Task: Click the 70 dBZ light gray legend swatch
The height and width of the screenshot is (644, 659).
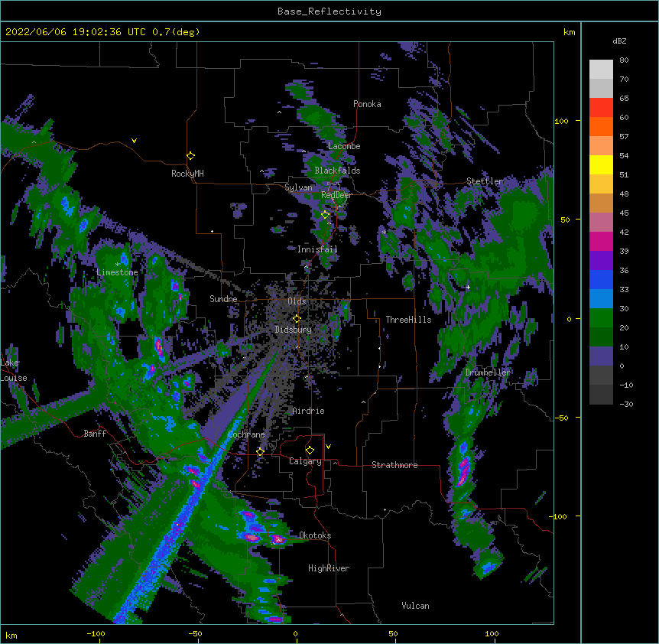Action: click(601, 70)
